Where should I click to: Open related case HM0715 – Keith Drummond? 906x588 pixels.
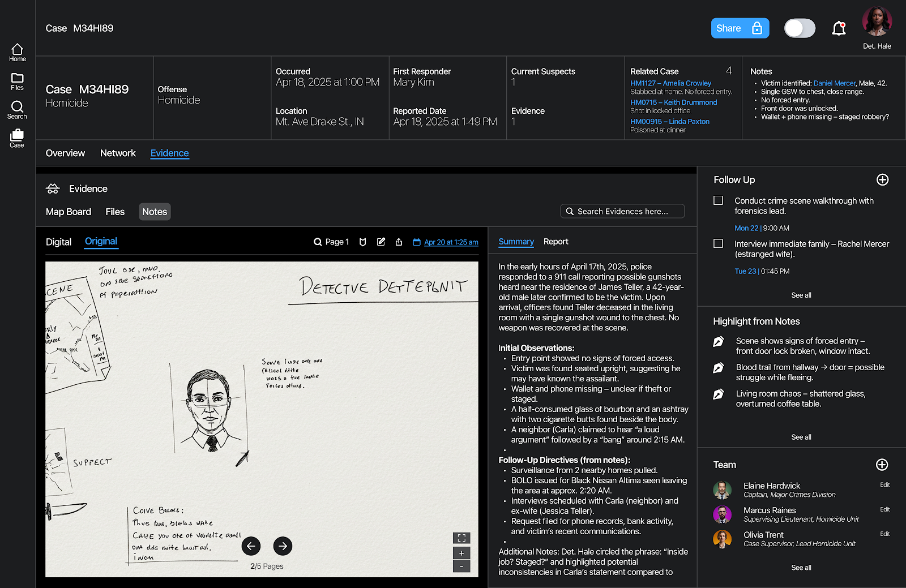click(673, 102)
